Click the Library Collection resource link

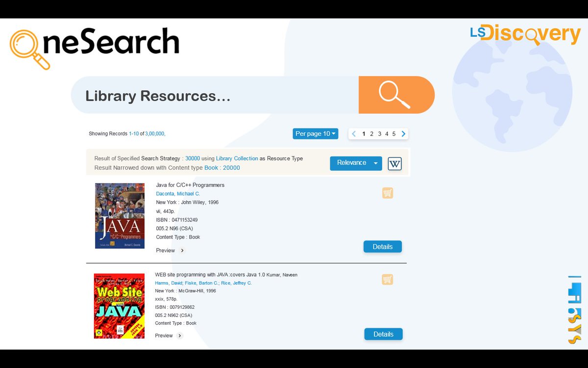click(237, 158)
